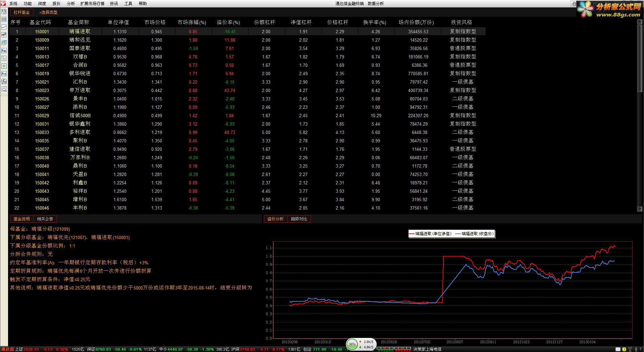Sort by 净值杠杆 column header
644x352 pixels.
click(301, 23)
